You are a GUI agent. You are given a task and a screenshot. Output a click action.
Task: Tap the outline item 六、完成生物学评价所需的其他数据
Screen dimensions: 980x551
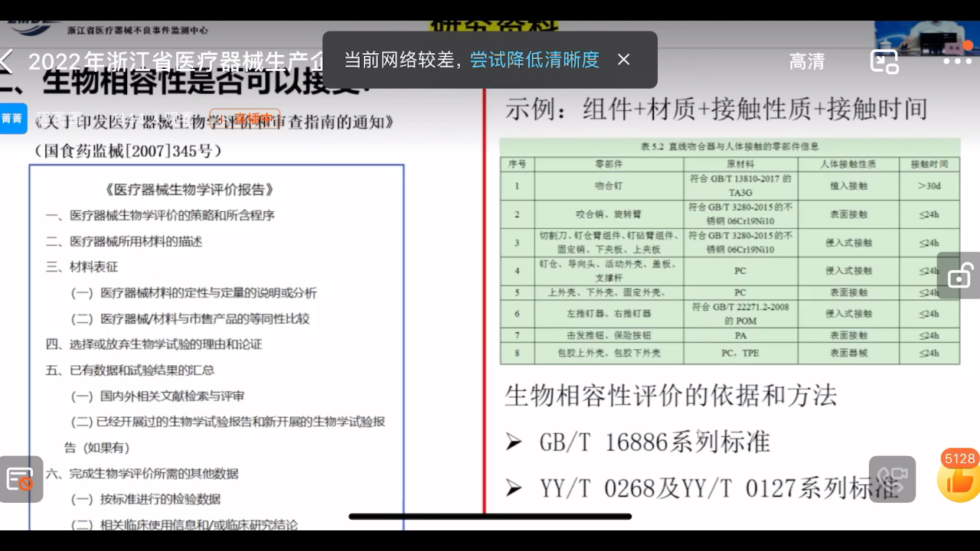click(142, 473)
